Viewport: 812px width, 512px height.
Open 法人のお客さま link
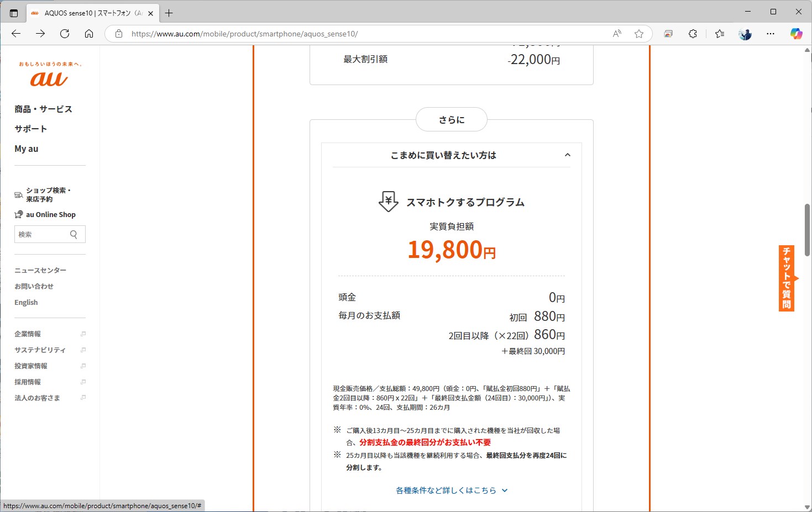[x=37, y=398]
